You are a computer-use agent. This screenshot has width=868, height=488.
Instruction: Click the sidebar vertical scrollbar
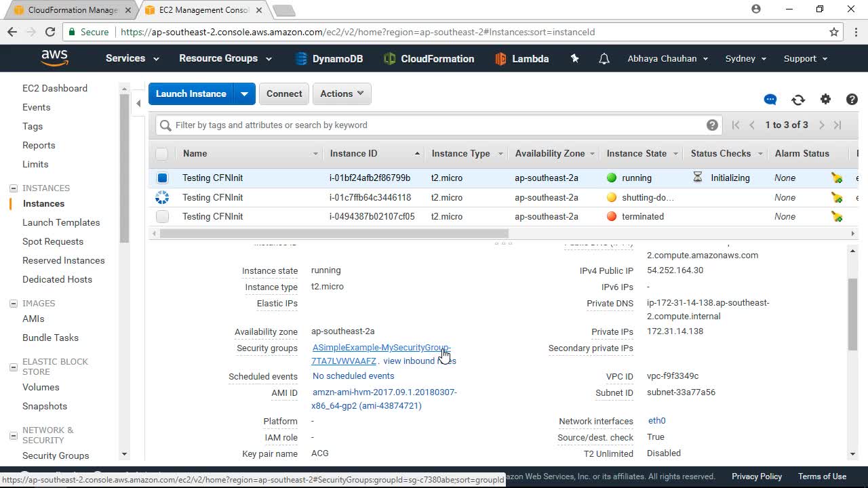click(x=124, y=168)
